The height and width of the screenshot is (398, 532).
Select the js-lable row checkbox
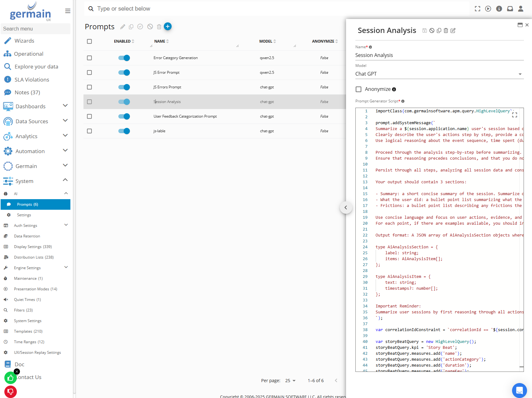(x=89, y=131)
